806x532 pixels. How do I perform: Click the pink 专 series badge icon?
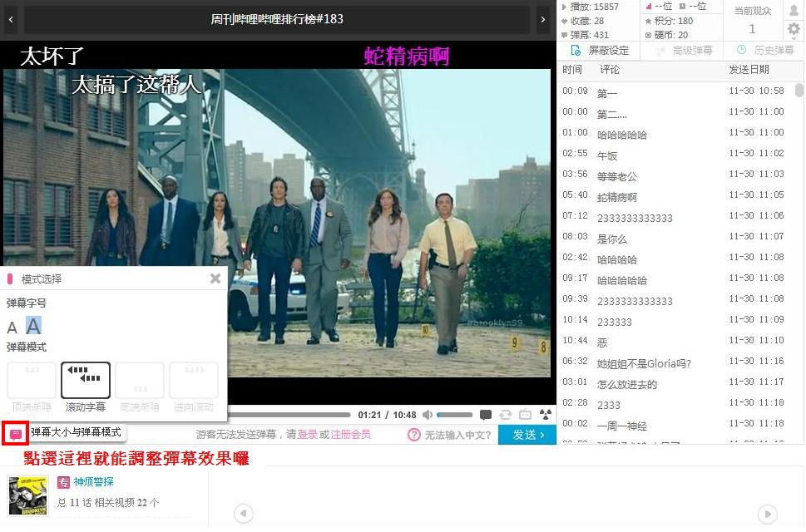(63, 482)
